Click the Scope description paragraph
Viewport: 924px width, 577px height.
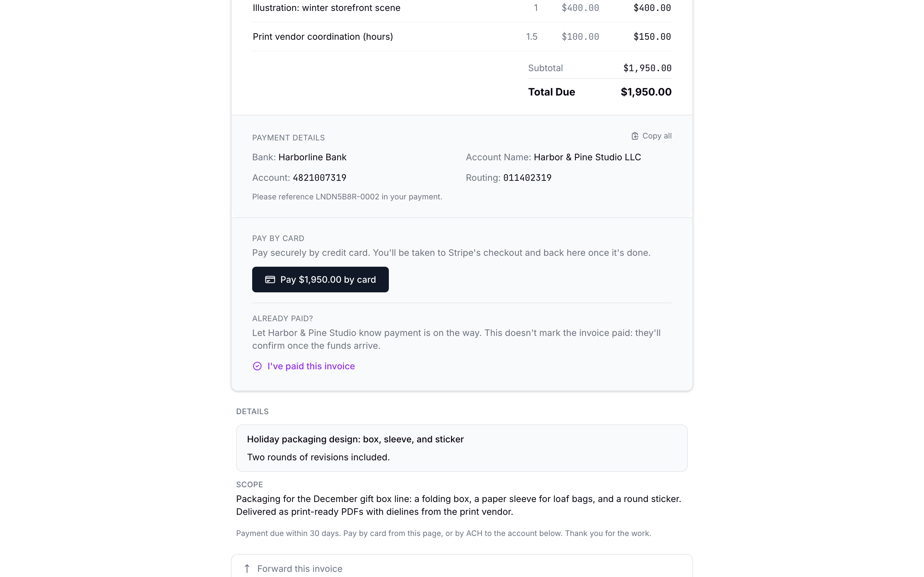click(x=458, y=505)
